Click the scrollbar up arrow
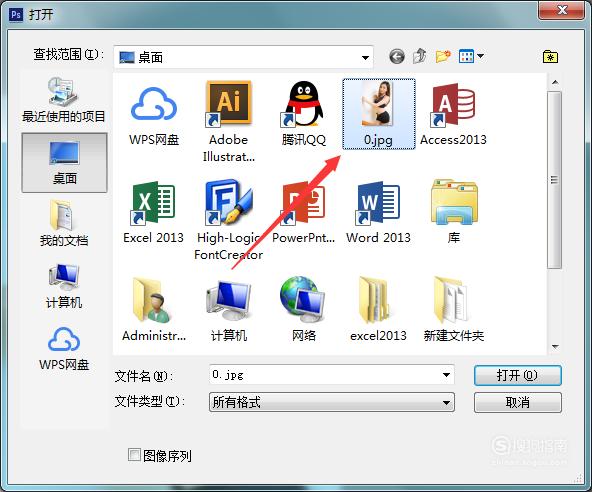The width and height of the screenshot is (592, 492). (x=555, y=82)
